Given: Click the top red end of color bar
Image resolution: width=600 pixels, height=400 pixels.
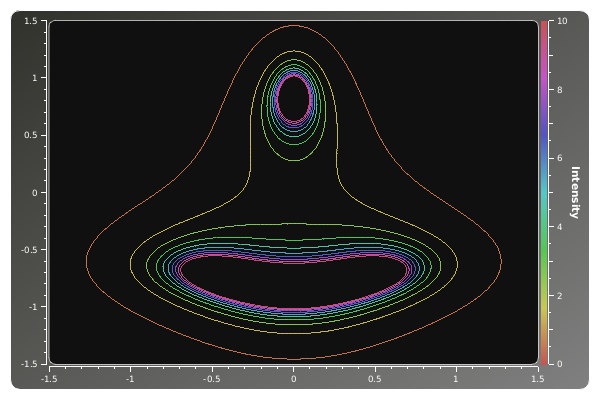Looking at the screenshot, I should point(544,24).
